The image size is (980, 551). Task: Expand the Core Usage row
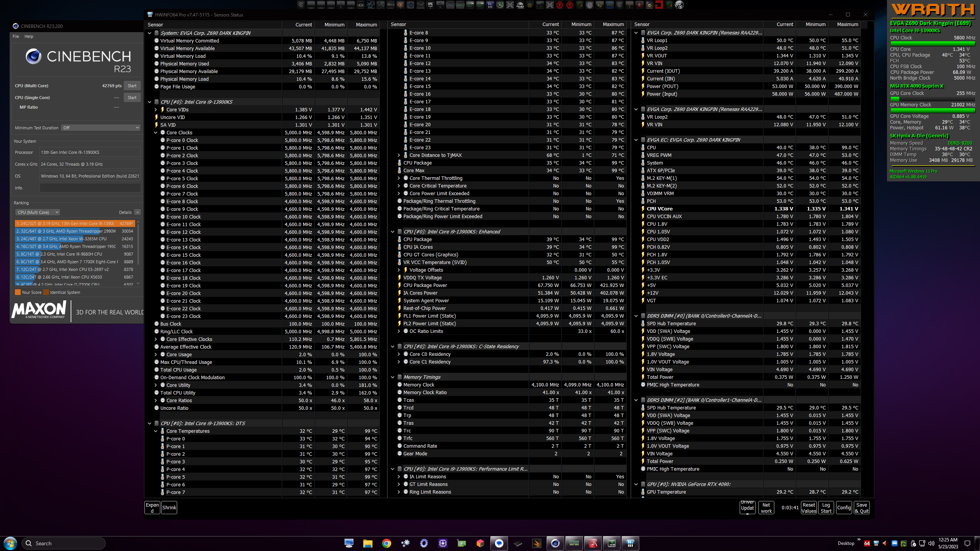(x=156, y=354)
